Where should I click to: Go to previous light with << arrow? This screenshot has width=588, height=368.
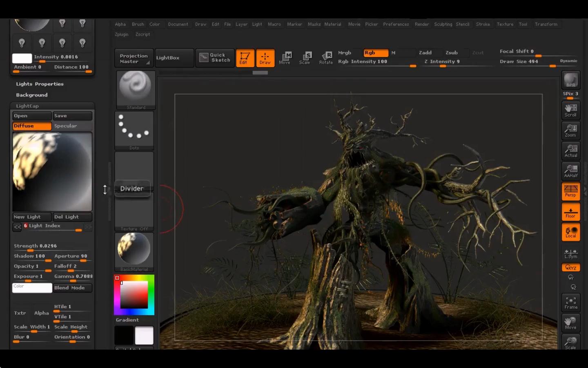pyautogui.click(x=17, y=227)
